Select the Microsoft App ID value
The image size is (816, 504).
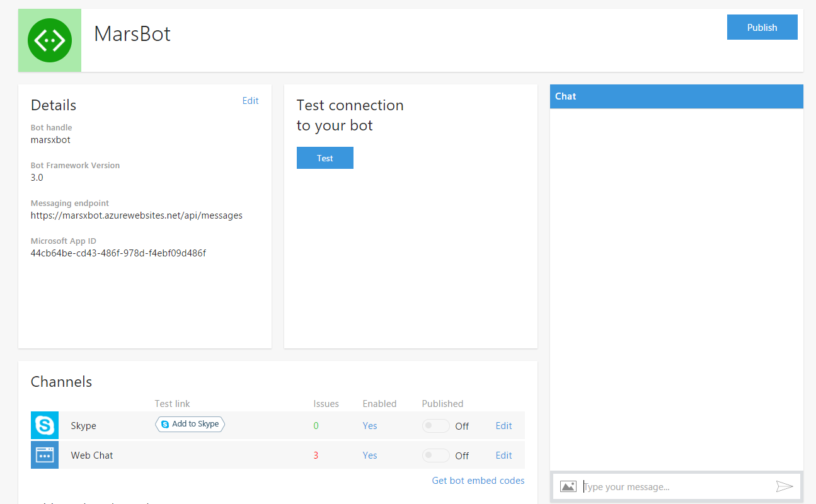pyautogui.click(x=118, y=253)
